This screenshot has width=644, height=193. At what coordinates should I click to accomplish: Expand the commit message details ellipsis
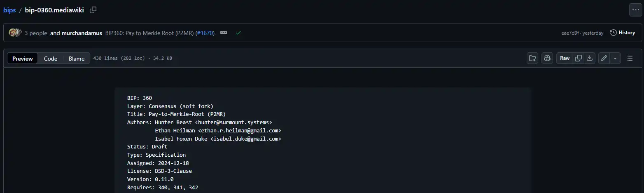pyautogui.click(x=224, y=33)
